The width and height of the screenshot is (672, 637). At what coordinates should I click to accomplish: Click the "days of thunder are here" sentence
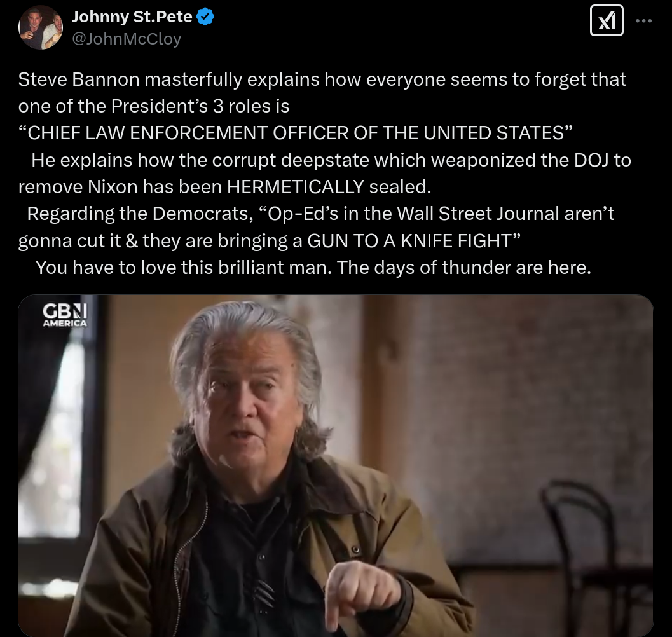(x=482, y=268)
